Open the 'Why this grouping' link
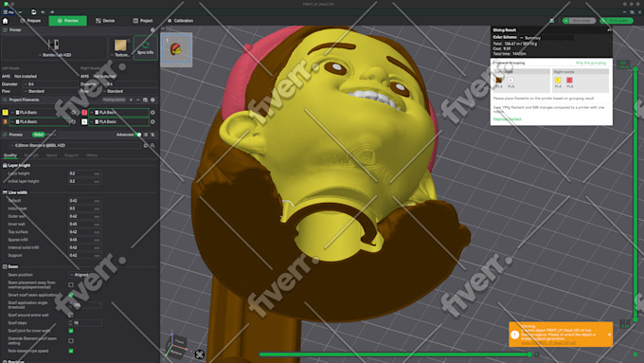 tap(591, 63)
